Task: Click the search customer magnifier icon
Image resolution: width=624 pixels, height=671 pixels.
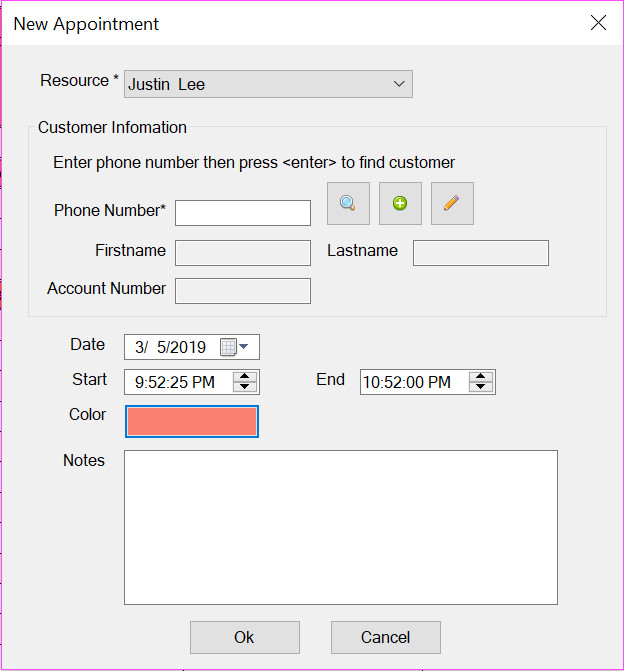Action: click(x=348, y=203)
